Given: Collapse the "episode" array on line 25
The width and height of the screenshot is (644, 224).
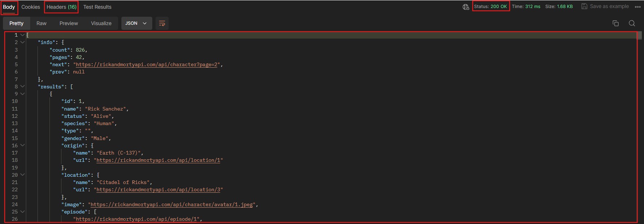Looking at the screenshot, I should click(23, 212).
